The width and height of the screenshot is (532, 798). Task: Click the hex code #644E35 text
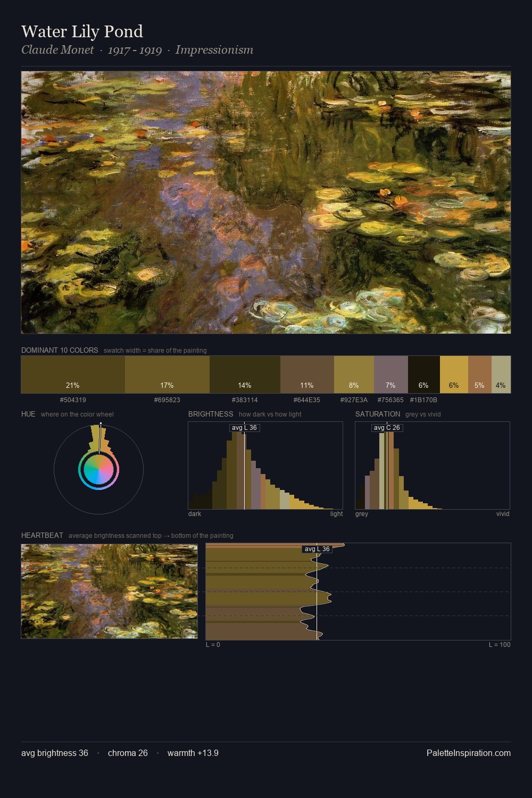(307, 400)
